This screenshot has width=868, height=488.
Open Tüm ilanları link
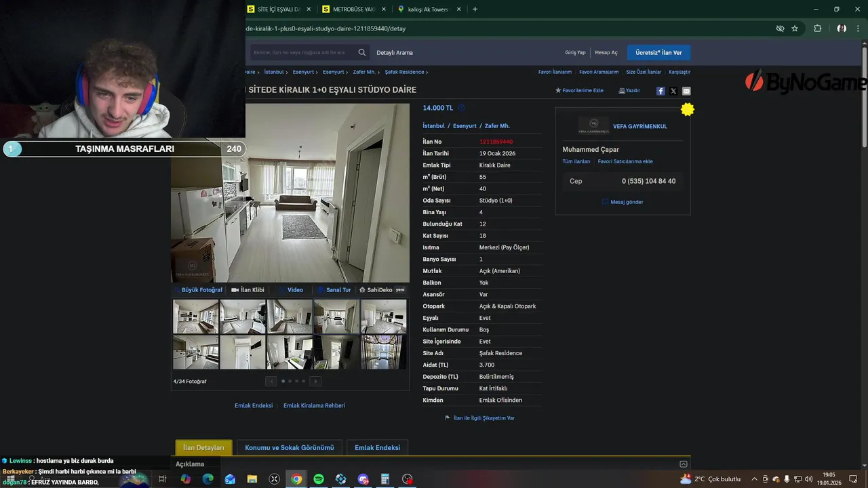coord(576,161)
